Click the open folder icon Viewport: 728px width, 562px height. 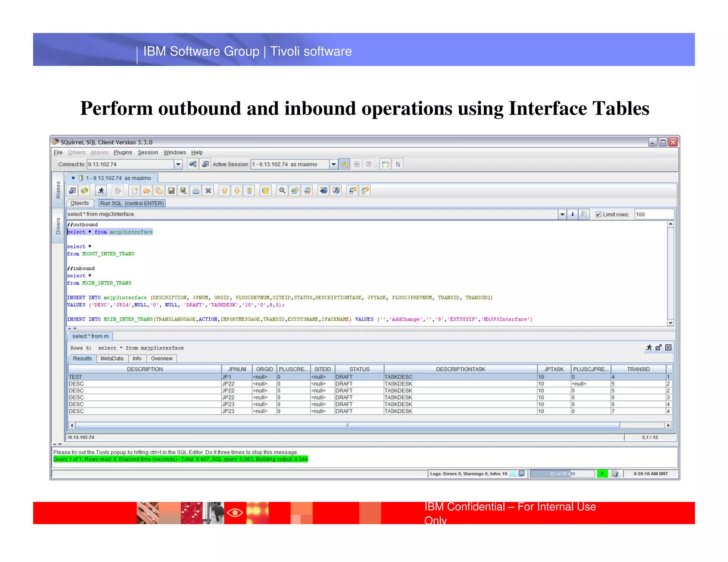(147, 191)
